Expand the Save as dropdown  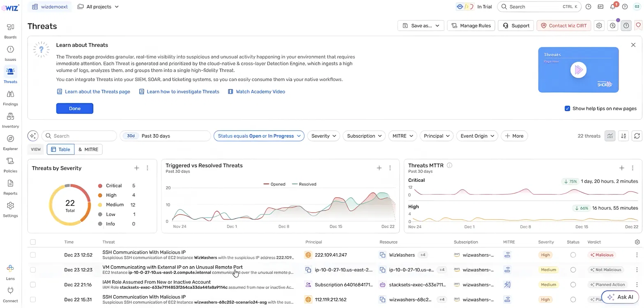(x=421, y=25)
